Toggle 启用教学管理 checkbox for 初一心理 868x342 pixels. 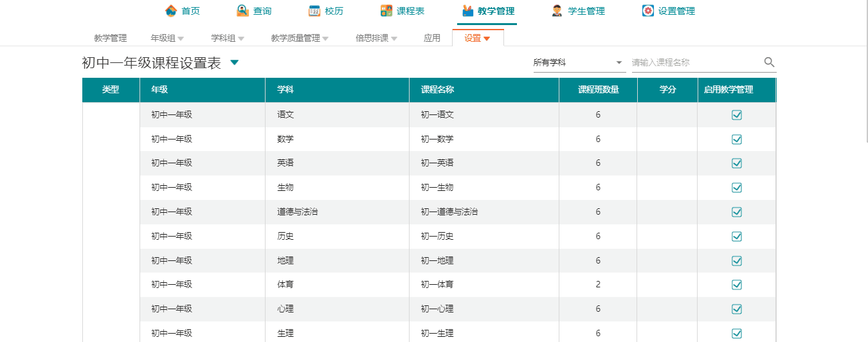pyautogui.click(x=737, y=309)
